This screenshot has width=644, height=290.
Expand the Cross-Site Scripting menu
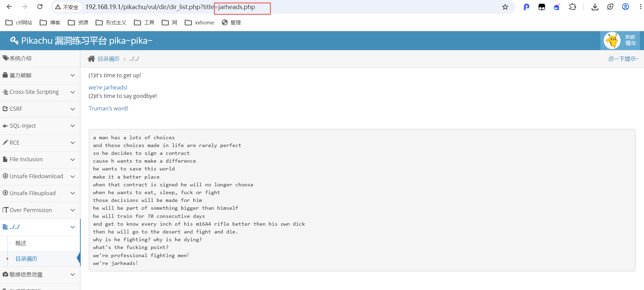[x=40, y=92]
